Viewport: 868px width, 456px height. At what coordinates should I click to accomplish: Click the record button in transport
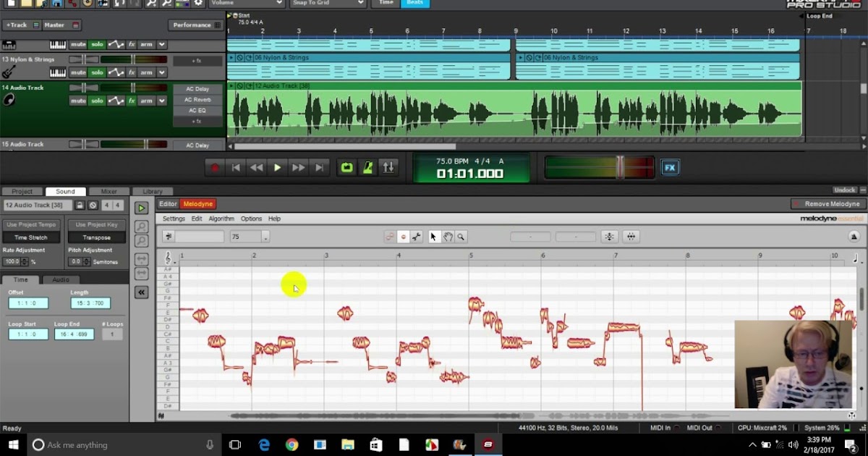coord(215,168)
